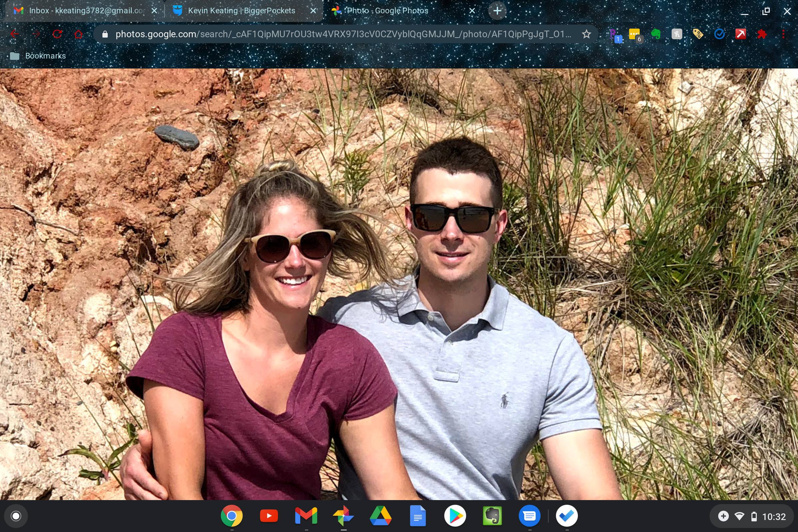The height and width of the screenshot is (532, 798).
Task: Open the launcher circle on the shelf
Action: tap(16, 516)
